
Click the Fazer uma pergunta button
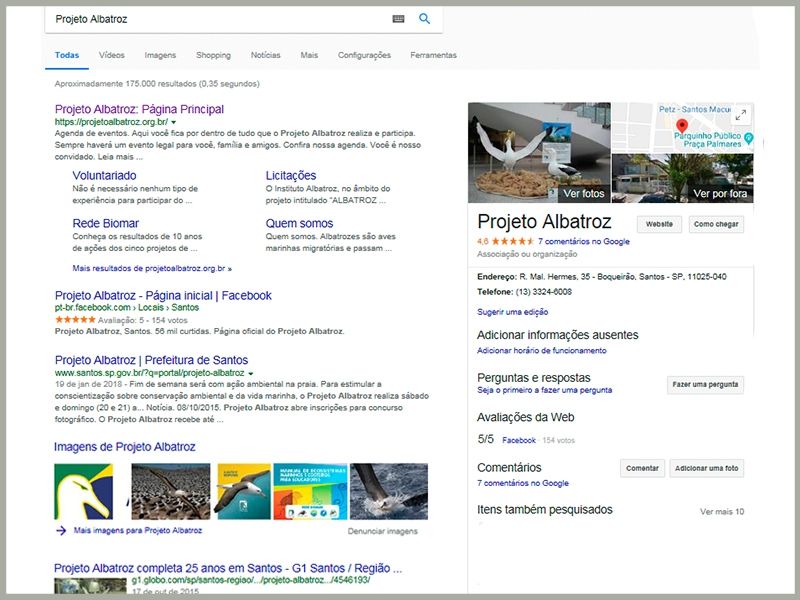[x=705, y=384]
